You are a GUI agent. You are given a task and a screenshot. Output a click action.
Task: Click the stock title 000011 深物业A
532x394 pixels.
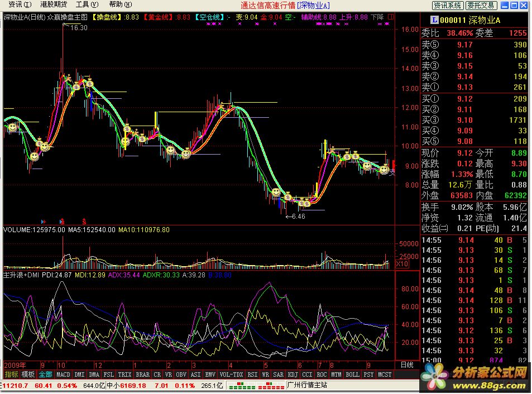tap(470, 20)
